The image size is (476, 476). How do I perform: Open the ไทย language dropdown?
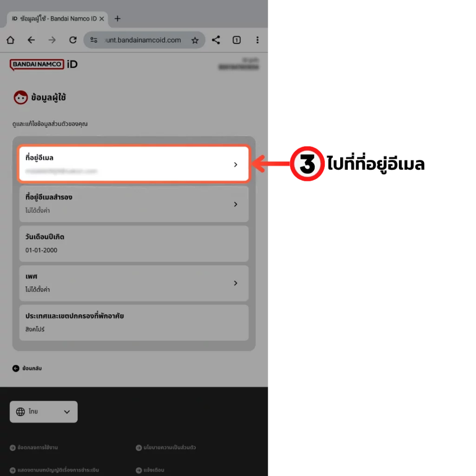coord(44,412)
